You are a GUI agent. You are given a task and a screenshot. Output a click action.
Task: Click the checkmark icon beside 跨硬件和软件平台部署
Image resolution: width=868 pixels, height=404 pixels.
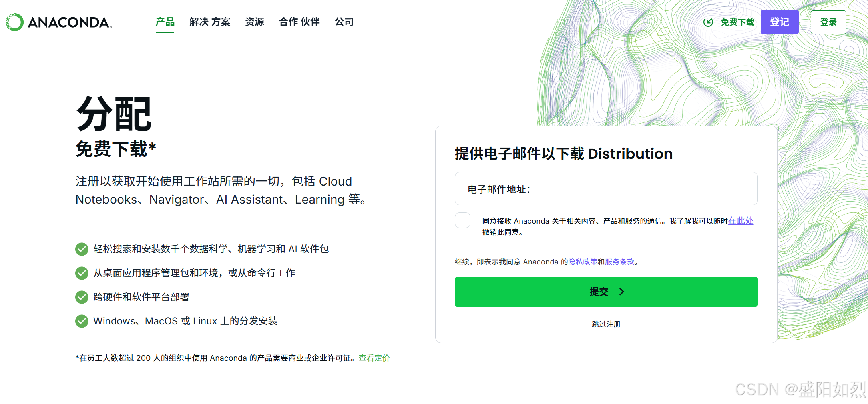pos(82,297)
